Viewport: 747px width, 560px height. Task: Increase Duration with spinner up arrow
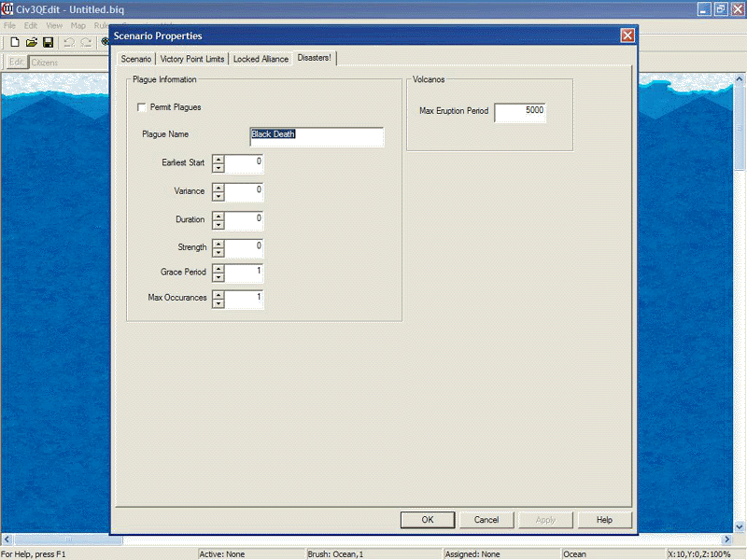pyautogui.click(x=218, y=215)
